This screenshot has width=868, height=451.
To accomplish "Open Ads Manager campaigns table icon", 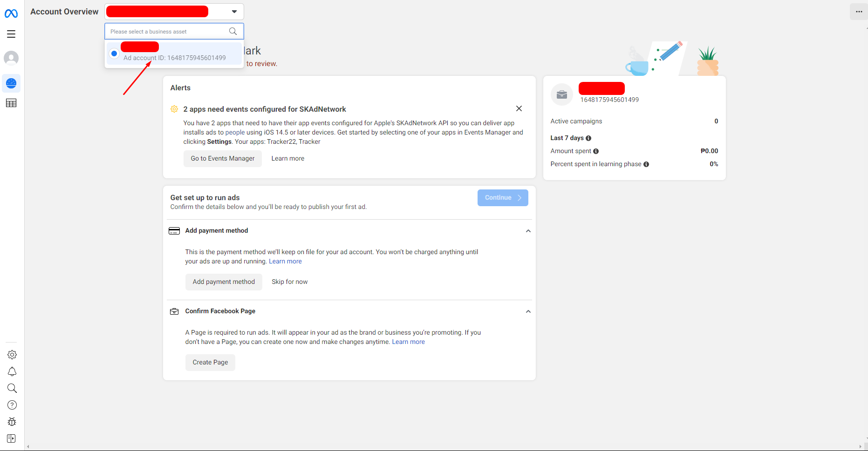I will click(11, 103).
